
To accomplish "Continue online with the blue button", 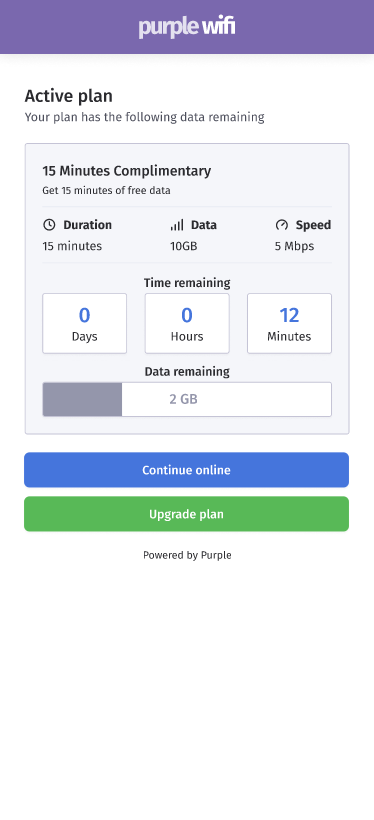I will point(186,470).
